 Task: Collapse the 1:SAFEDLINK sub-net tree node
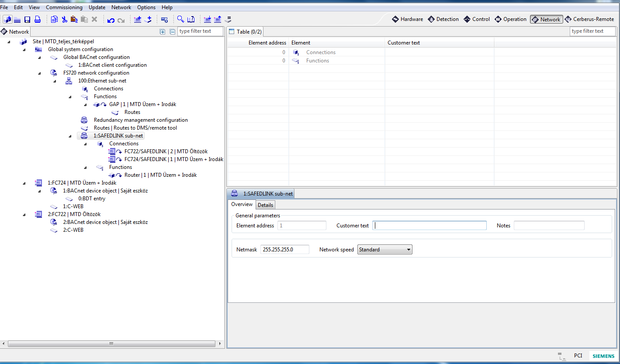pyautogui.click(x=70, y=136)
